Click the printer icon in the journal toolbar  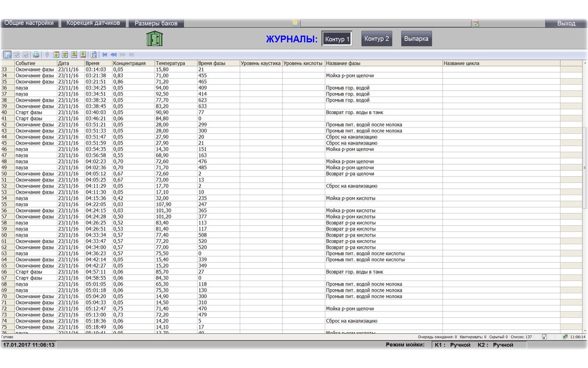coord(36,54)
